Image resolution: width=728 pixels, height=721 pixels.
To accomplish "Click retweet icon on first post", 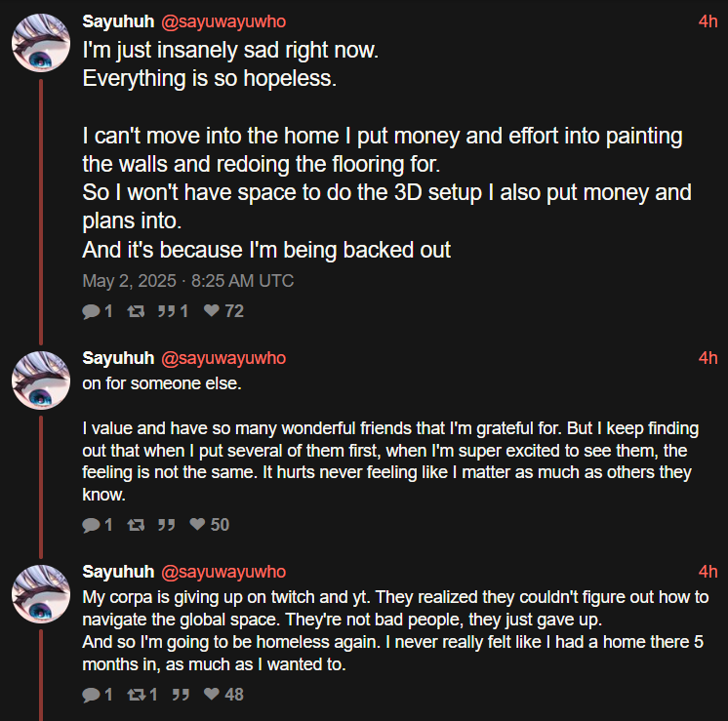I will (137, 311).
